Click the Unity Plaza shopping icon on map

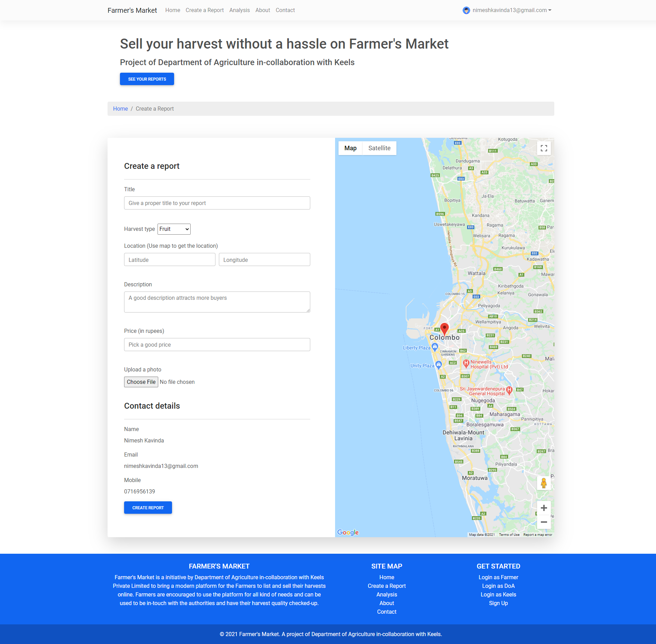438,365
